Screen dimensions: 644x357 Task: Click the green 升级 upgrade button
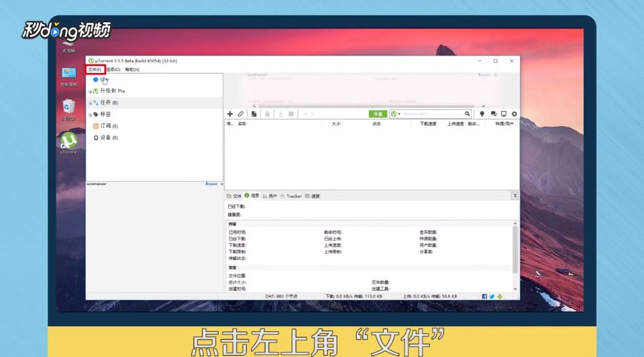tap(378, 114)
